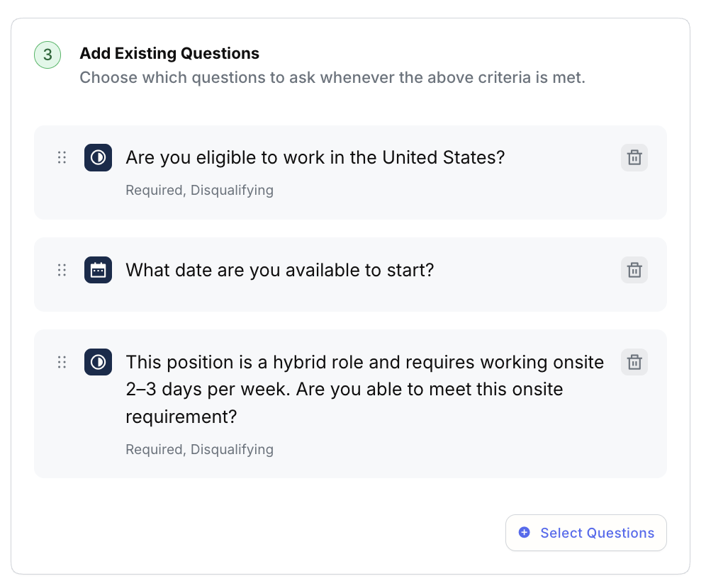Click the green step 3 number badge

click(47, 55)
